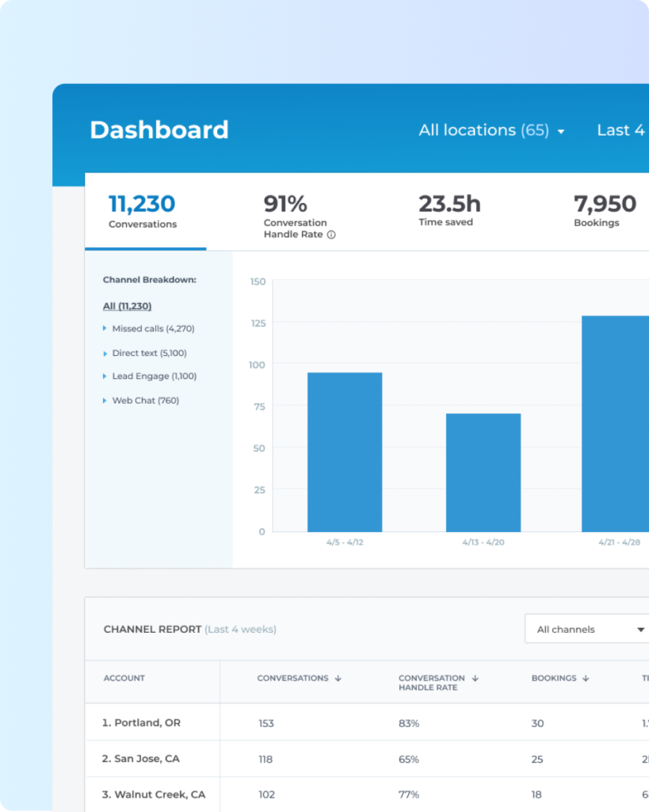The width and height of the screenshot is (649, 812).
Task: Click the 4/5 - 4/12 axis label
Action: [345, 542]
